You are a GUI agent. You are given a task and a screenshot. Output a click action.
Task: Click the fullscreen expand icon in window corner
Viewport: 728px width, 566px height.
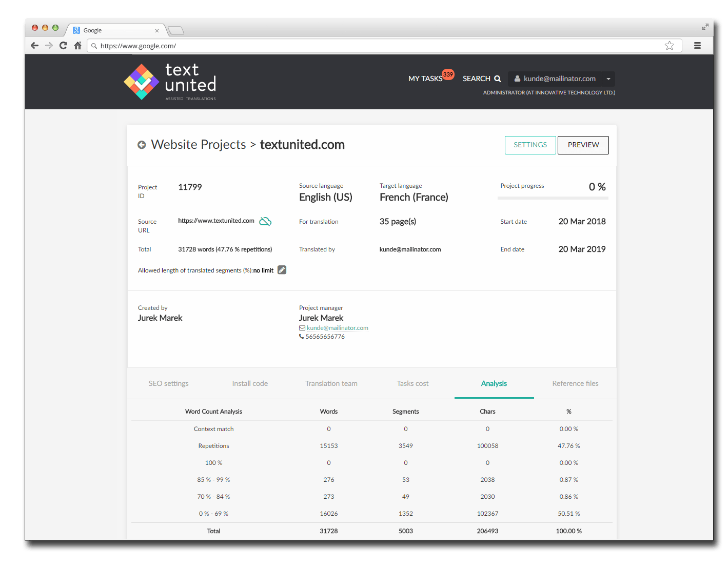tap(705, 26)
